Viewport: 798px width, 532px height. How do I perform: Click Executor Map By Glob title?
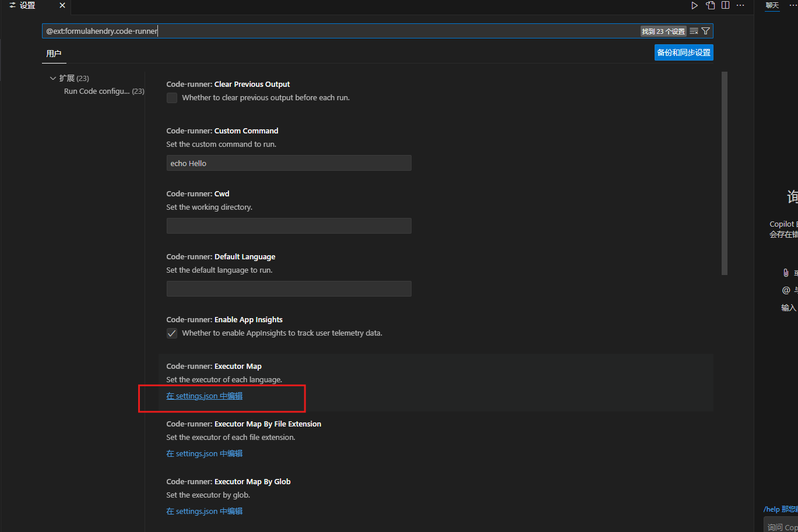[x=228, y=481]
